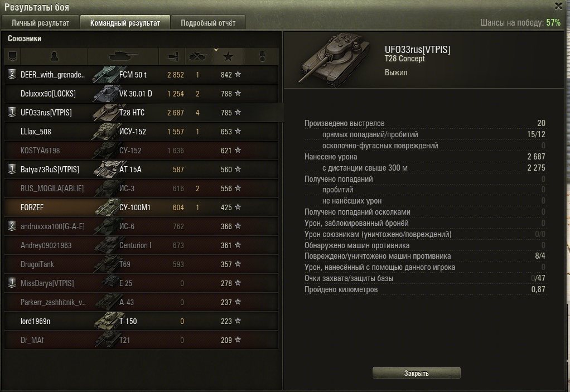The image size is (570, 392).
Task: Sort allies by player name icon
Action: tap(54, 56)
